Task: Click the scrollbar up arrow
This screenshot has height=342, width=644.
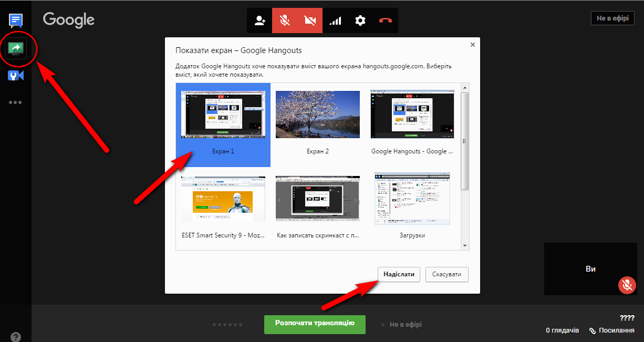Action: click(x=465, y=87)
